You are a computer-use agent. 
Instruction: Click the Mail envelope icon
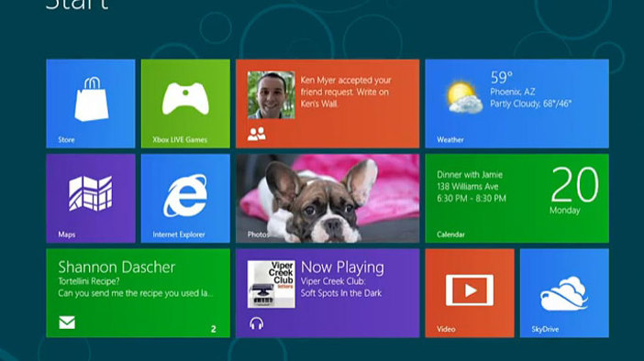67,323
